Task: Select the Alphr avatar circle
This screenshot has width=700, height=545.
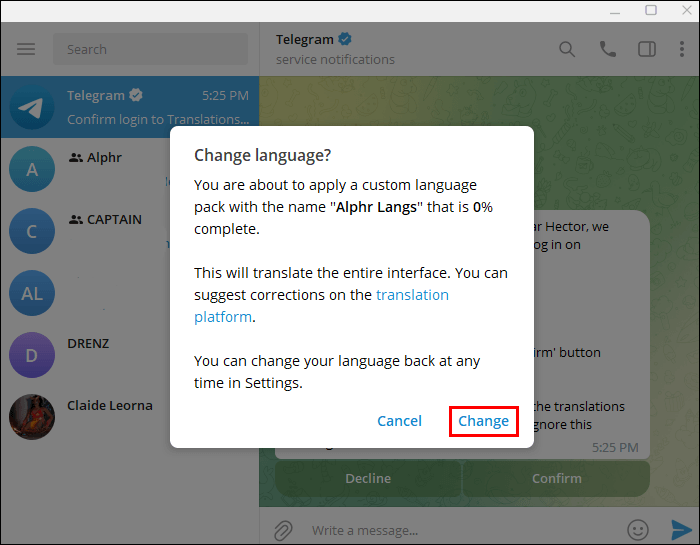Action: (32, 169)
